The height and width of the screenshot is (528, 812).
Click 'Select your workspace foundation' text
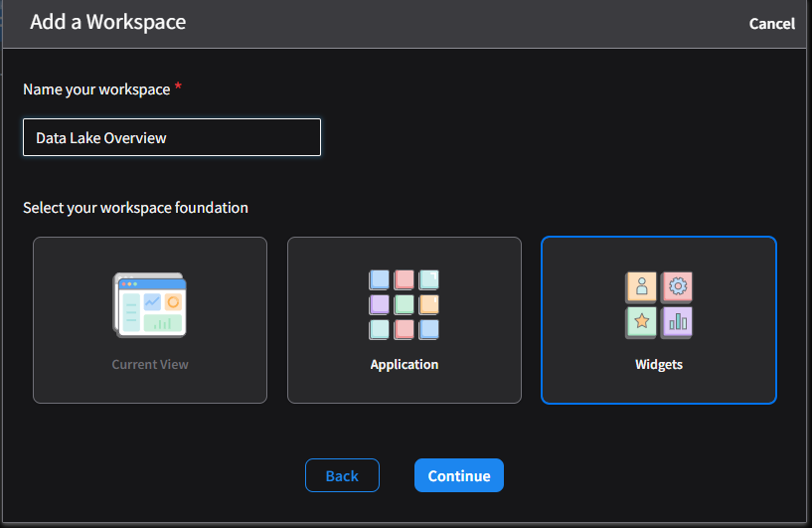pos(136,208)
